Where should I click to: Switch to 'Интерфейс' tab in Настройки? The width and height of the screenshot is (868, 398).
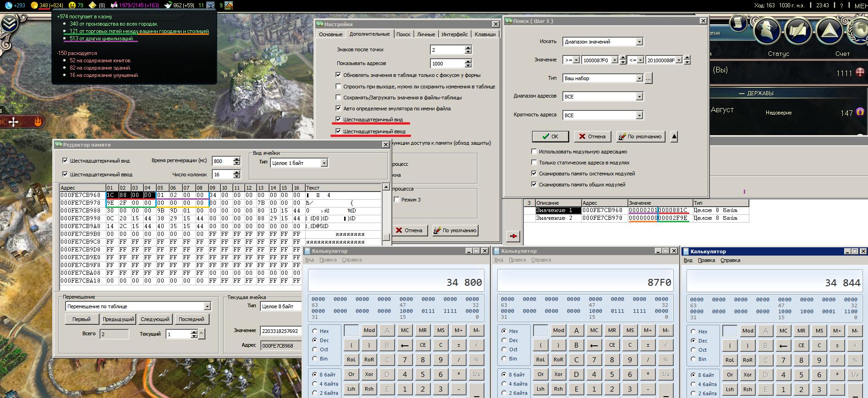point(455,34)
